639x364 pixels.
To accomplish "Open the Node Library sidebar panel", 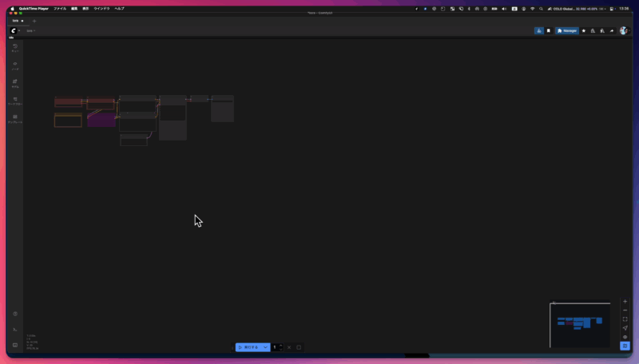I will (15, 65).
